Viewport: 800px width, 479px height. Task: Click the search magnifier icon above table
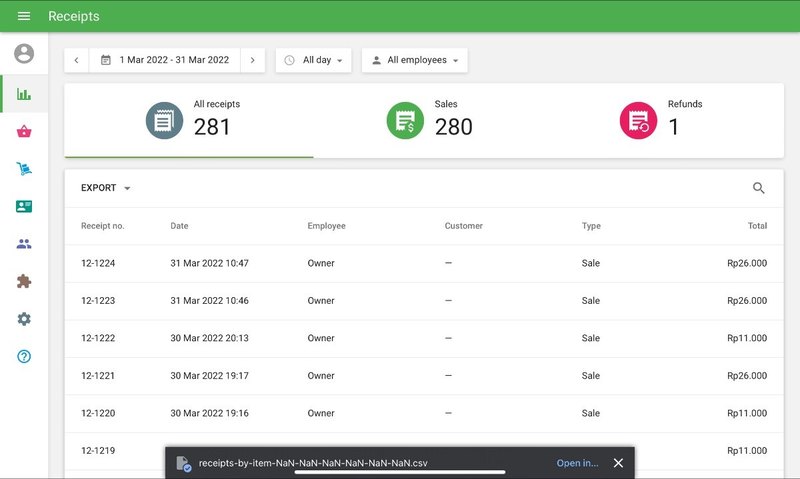coord(759,188)
